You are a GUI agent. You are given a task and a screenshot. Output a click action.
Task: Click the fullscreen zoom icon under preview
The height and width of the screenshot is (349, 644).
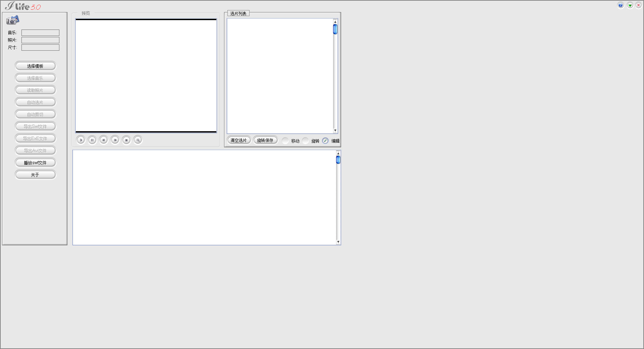(x=138, y=140)
